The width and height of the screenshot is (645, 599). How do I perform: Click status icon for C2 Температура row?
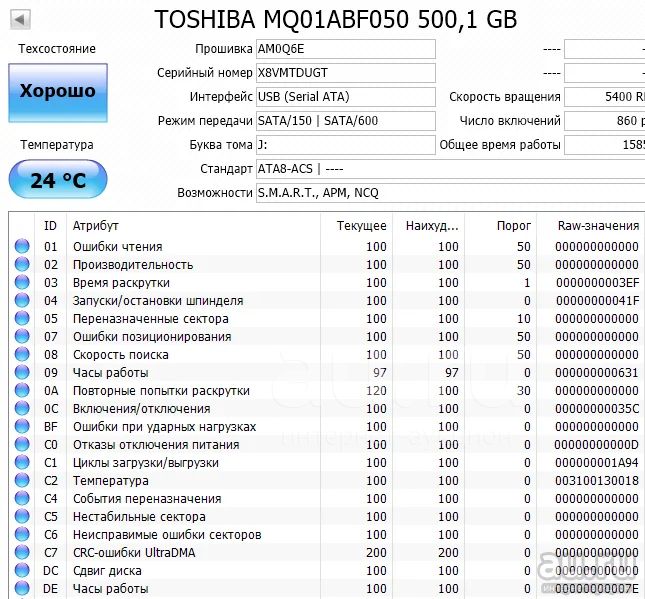coord(22,480)
